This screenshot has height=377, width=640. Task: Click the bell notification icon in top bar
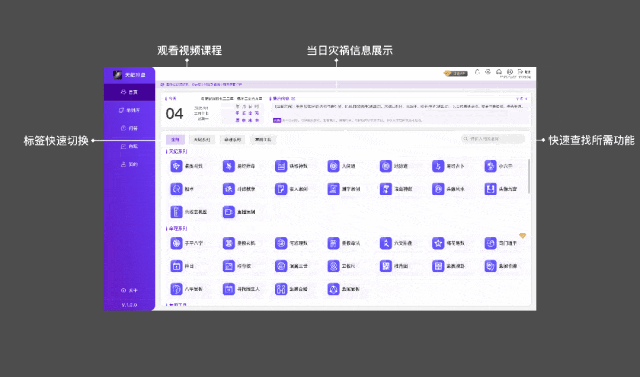[x=477, y=72]
